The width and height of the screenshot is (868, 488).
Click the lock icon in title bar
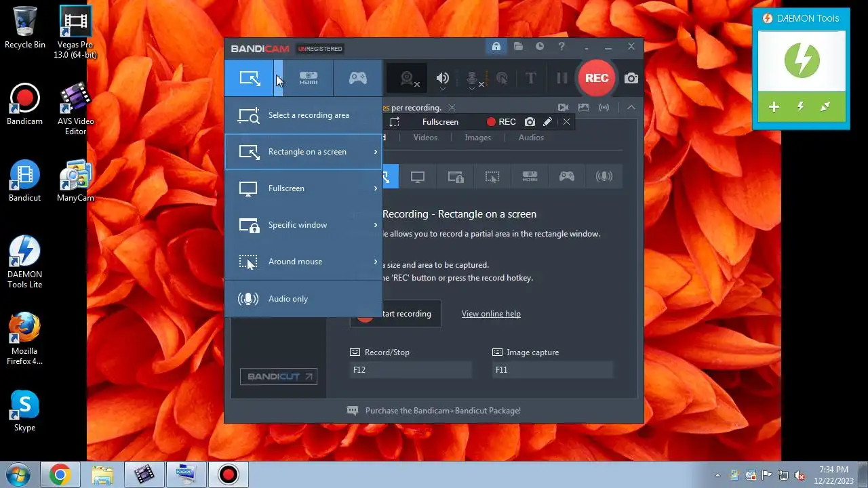496,47
